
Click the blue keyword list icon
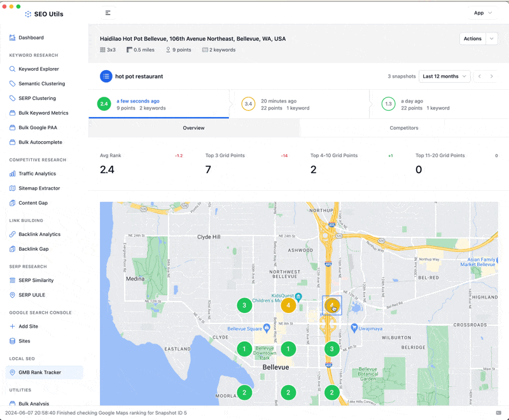point(106,76)
